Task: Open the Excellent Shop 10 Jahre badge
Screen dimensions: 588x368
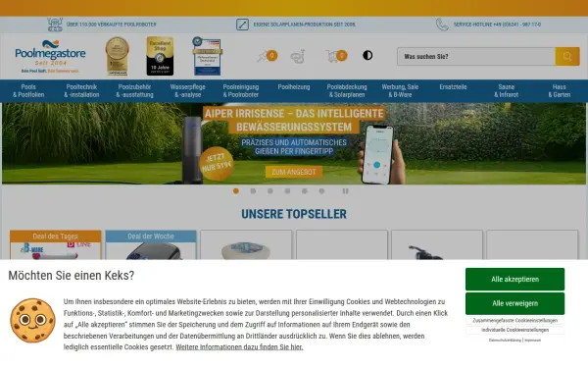Action: click(x=160, y=56)
